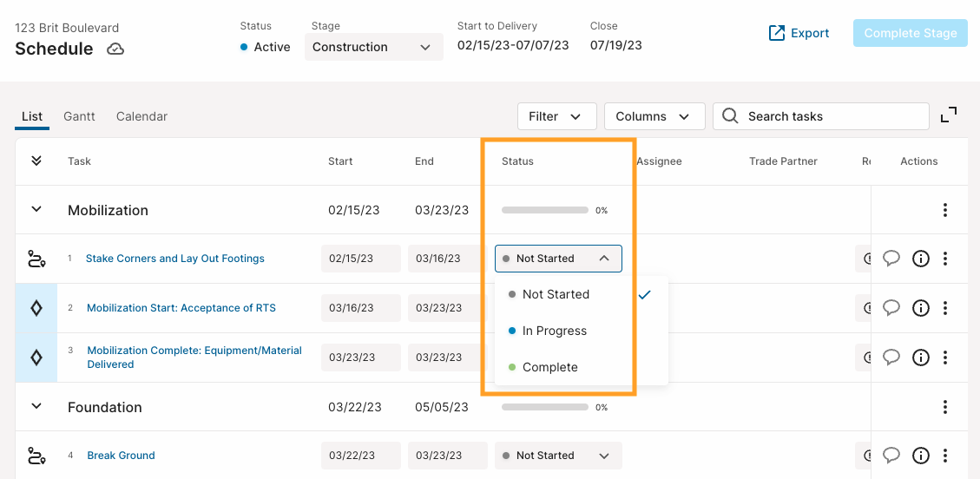
Task: Click the Foundation group title
Action: (105, 407)
